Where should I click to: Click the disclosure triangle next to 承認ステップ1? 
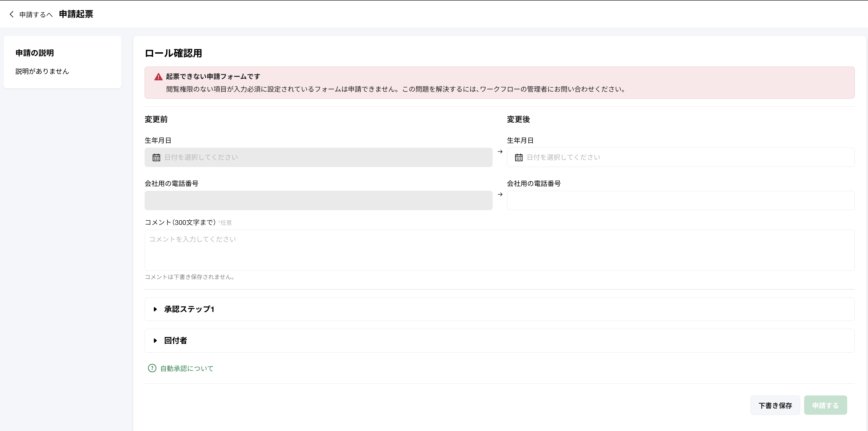tap(155, 309)
